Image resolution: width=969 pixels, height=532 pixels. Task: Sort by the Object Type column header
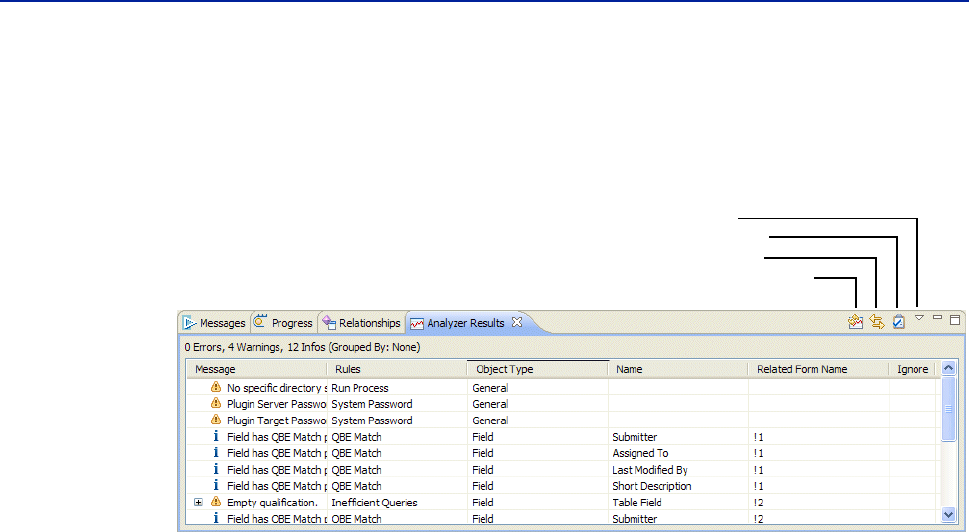point(538,369)
